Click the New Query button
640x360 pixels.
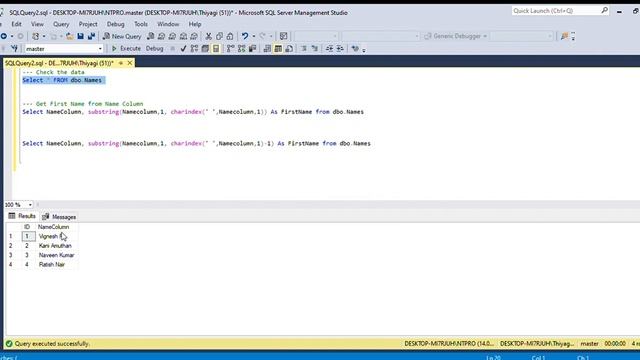(x=122, y=36)
